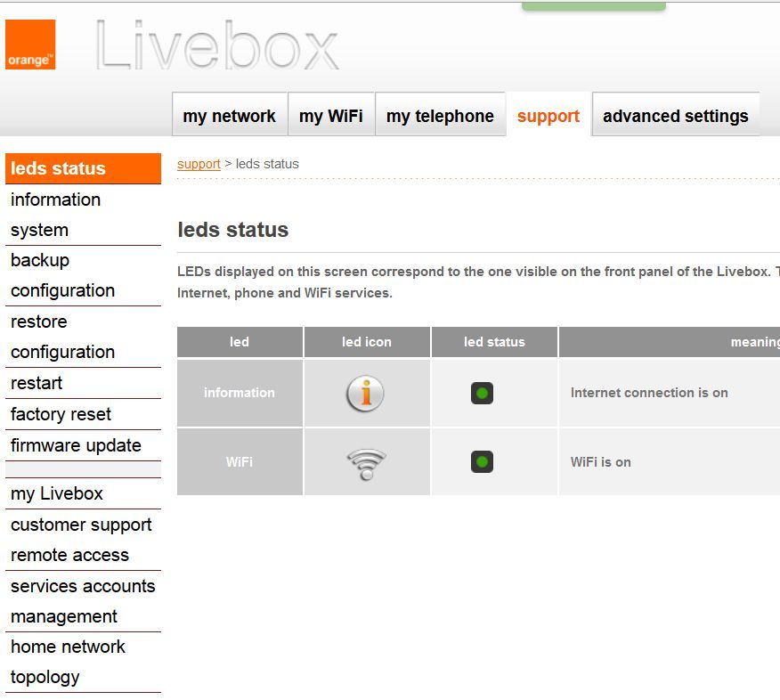This screenshot has width=780, height=700.
Task: Click the meaning column header
Action: (670, 342)
